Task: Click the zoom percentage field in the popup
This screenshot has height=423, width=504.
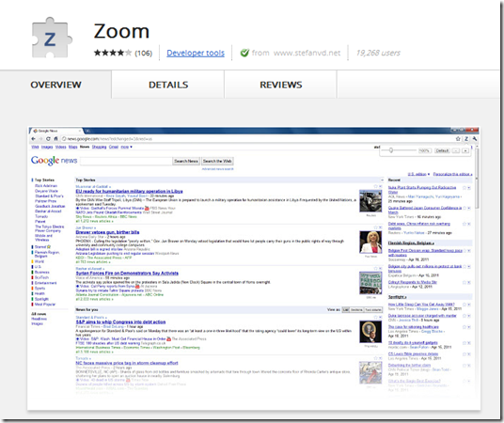Action: click(425, 150)
